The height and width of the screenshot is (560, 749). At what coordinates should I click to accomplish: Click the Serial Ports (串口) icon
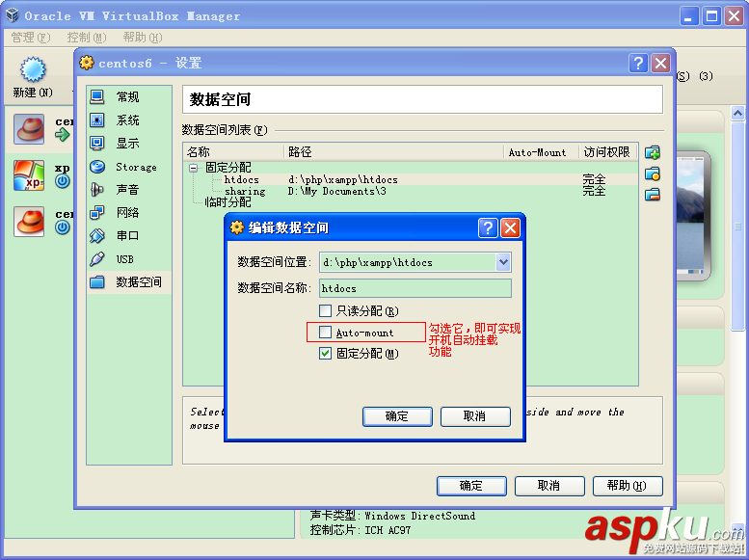(97, 235)
